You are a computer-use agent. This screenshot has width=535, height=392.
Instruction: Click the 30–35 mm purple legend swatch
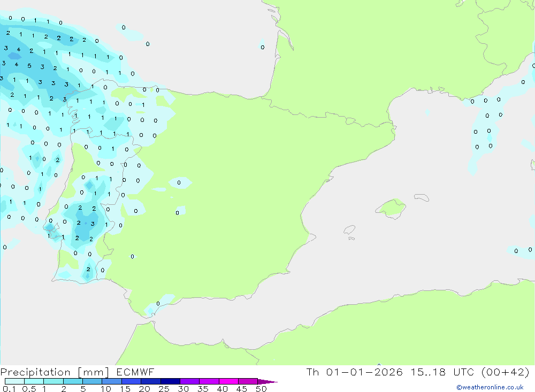(x=190, y=381)
